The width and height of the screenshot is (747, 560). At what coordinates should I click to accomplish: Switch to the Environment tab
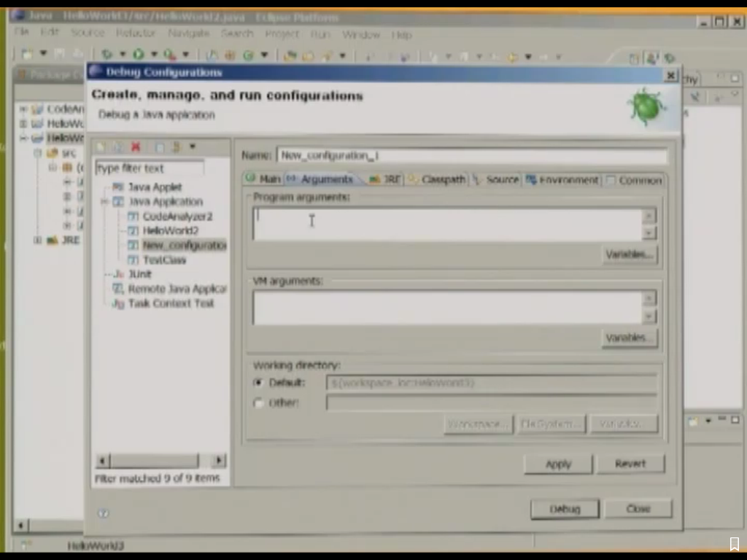point(562,180)
